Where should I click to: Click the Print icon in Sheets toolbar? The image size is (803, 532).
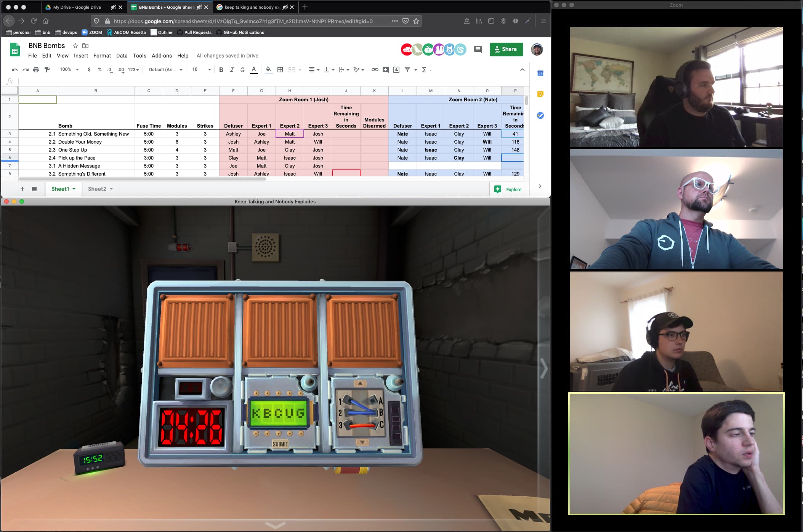point(36,70)
